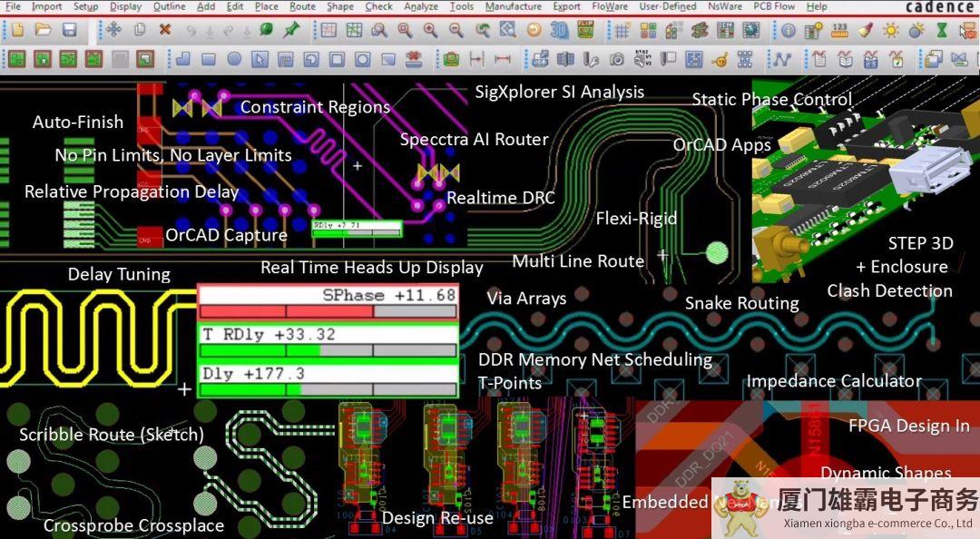Click the SPhase +11.68 red meter bar
Screen dimensions: 980x539
(x=328, y=303)
